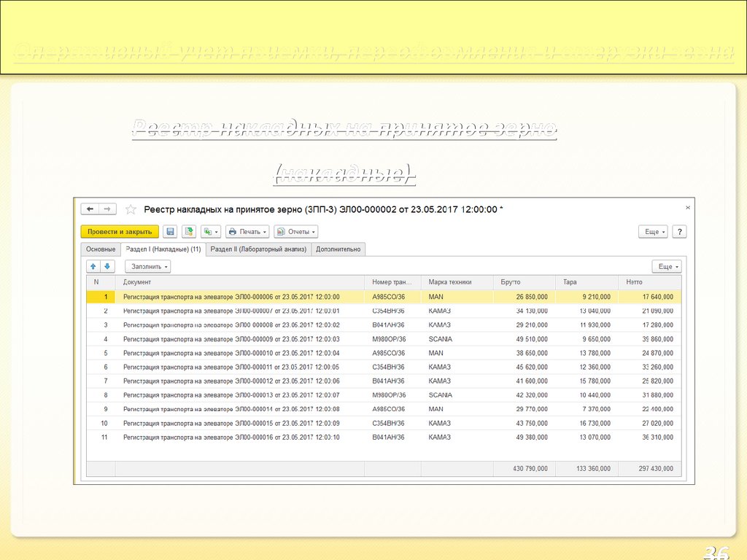747x560 pixels.
Task: Click the post document icon
Action: tap(190, 232)
